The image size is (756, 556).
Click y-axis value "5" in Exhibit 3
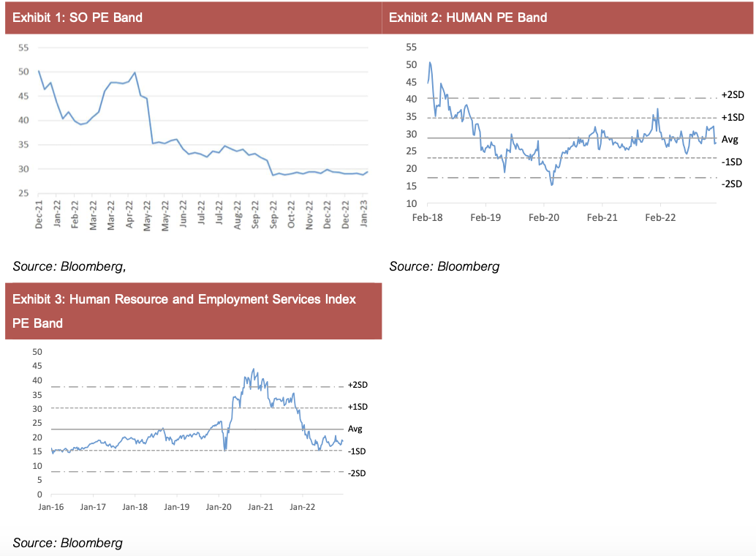(39, 480)
